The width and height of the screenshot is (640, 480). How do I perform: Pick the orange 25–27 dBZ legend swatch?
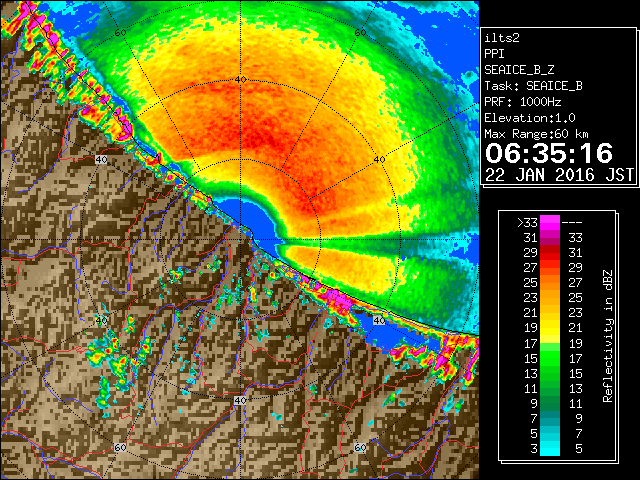point(550,282)
